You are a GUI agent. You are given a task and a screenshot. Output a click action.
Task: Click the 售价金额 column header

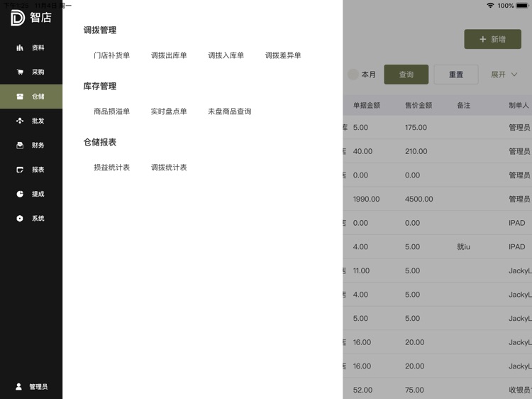pyautogui.click(x=419, y=105)
